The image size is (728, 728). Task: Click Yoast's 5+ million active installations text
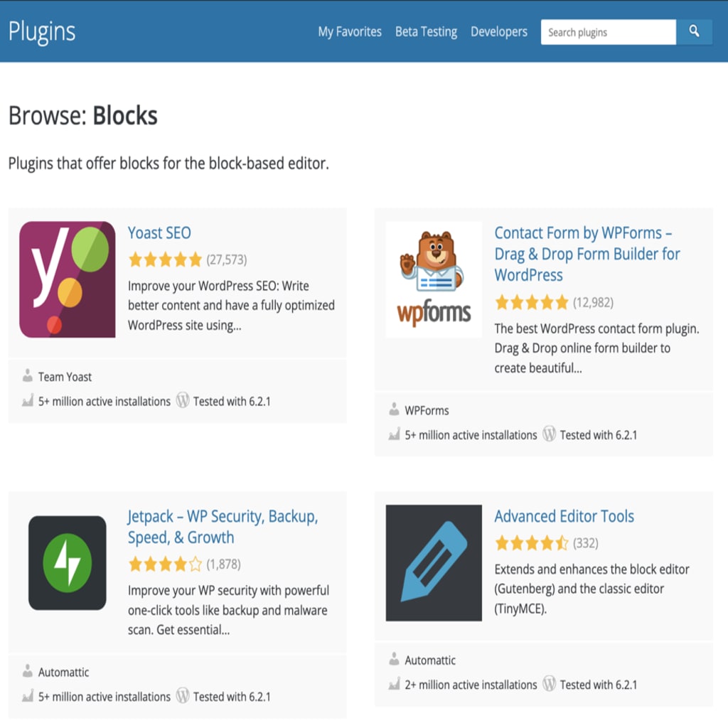[105, 401]
